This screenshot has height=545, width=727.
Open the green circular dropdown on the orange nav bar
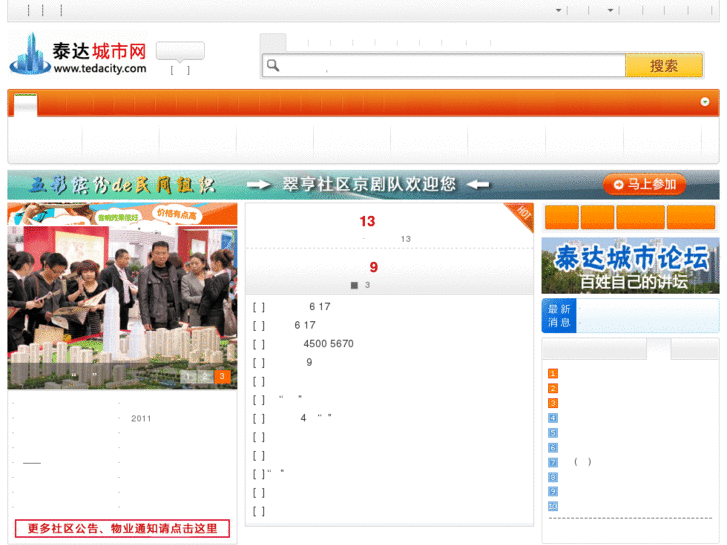tap(704, 102)
